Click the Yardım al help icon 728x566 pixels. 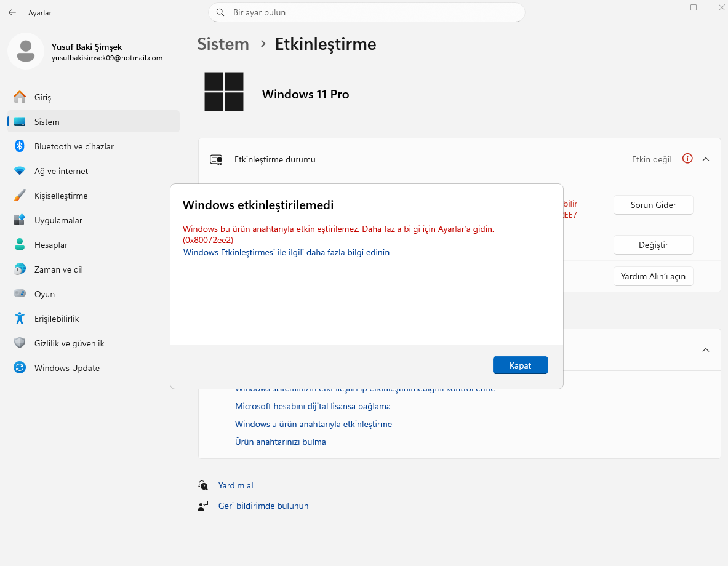203,485
